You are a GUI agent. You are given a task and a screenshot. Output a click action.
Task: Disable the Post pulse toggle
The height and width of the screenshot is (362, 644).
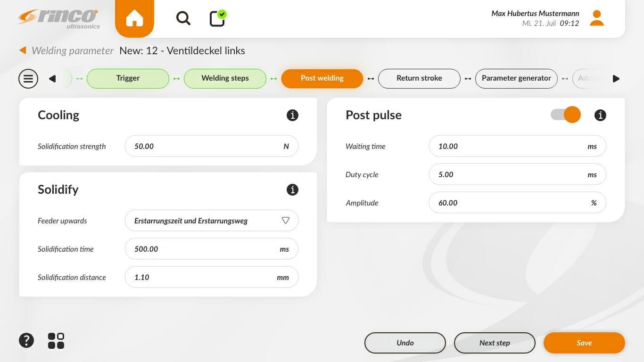[565, 115]
